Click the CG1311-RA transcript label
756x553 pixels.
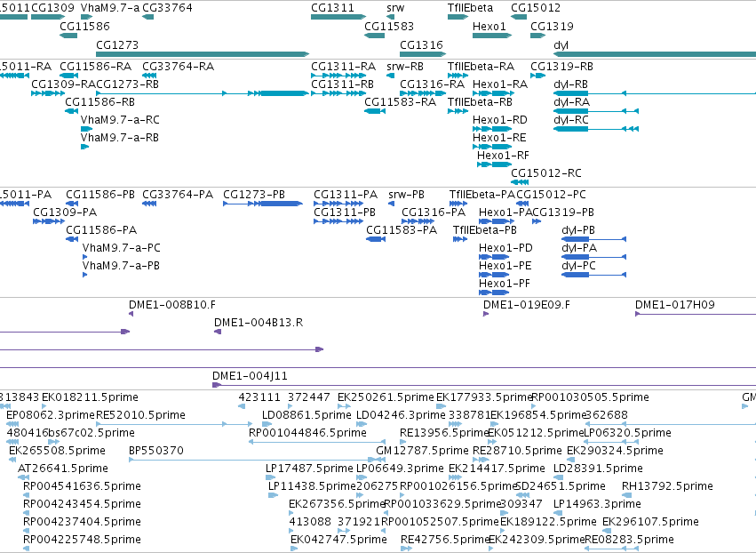click(343, 66)
